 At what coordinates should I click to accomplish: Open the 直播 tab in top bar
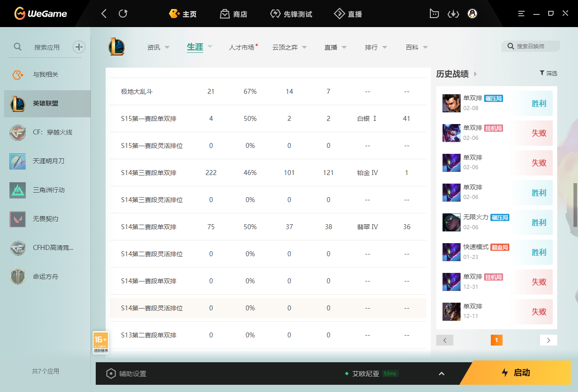[x=348, y=14]
